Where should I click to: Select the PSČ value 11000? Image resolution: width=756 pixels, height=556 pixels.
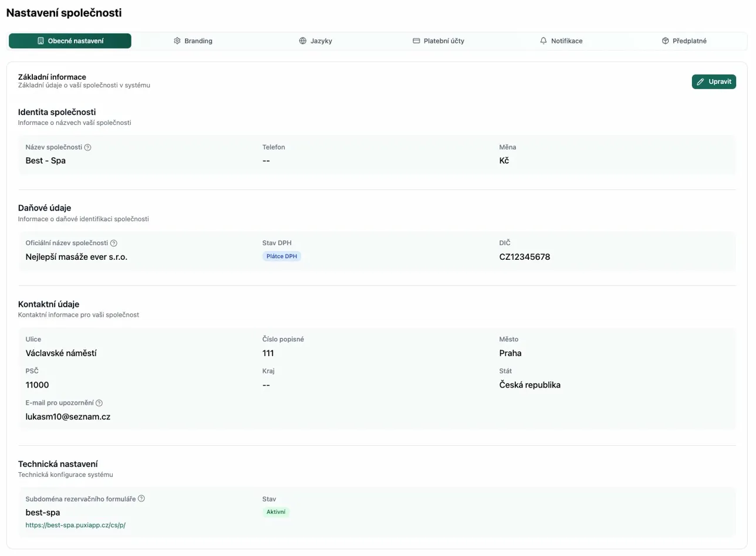(38, 385)
